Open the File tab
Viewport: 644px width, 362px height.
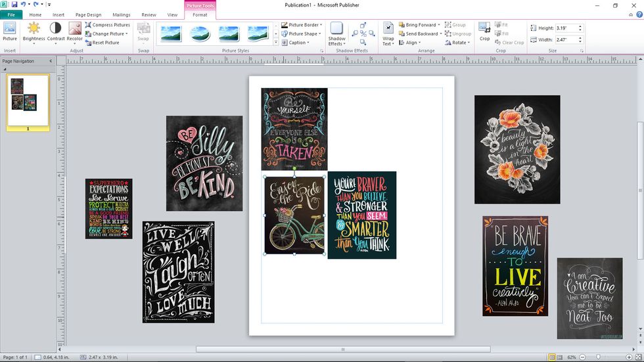click(x=11, y=14)
